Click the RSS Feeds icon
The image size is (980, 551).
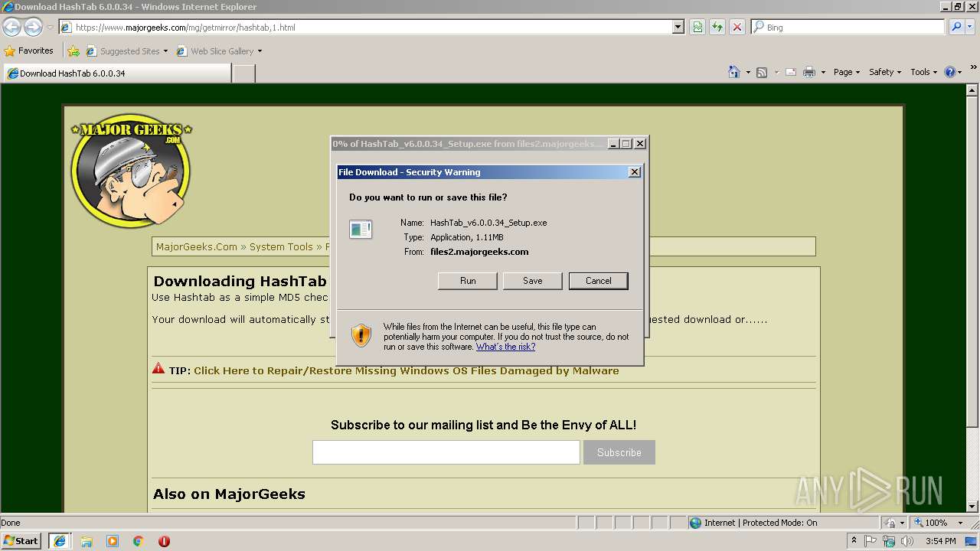tap(762, 72)
